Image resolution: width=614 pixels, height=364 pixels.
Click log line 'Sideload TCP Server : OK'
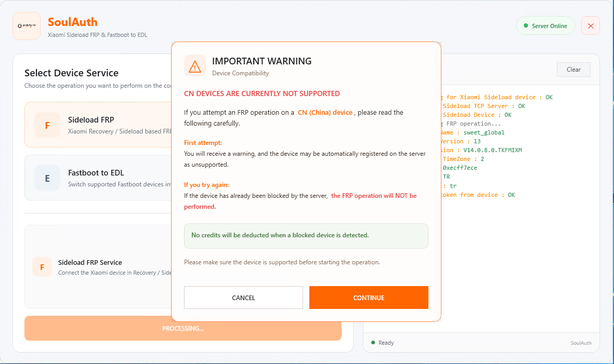[x=484, y=106]
